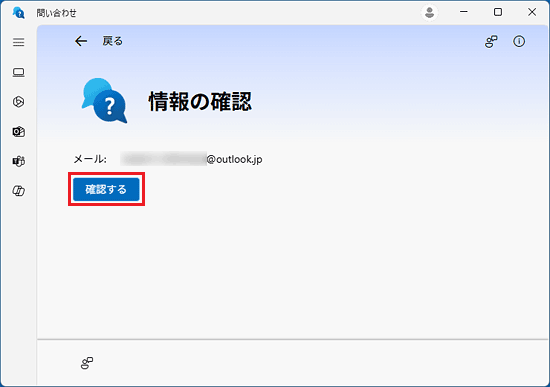
Task: Go back with the 戻る arrow
Action: pos(81,41)
